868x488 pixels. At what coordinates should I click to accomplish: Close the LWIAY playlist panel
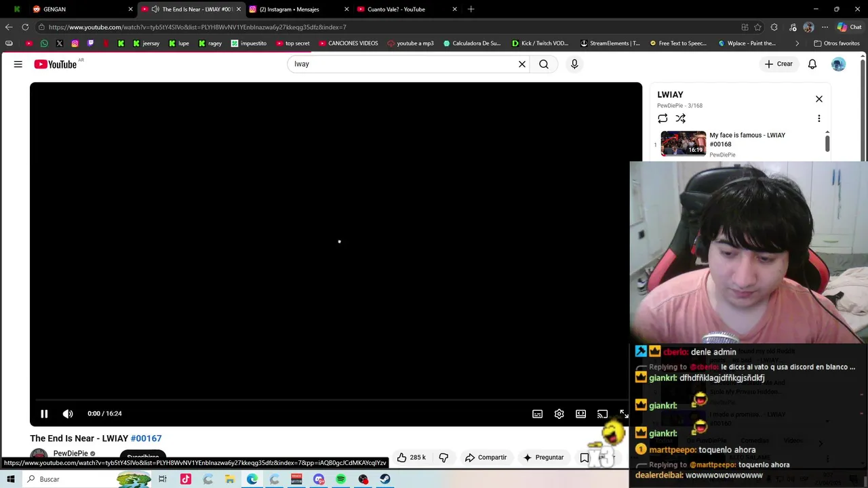click(819, 99)
